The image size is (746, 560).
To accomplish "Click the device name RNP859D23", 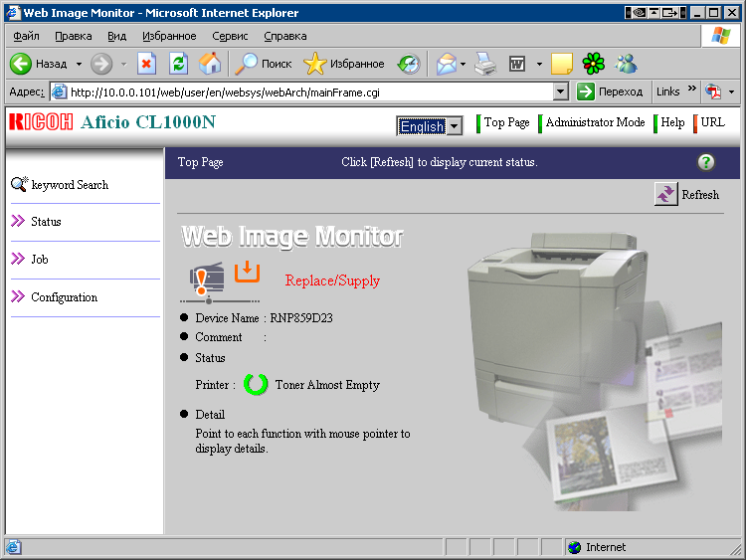I will click(x=301, y=318).
